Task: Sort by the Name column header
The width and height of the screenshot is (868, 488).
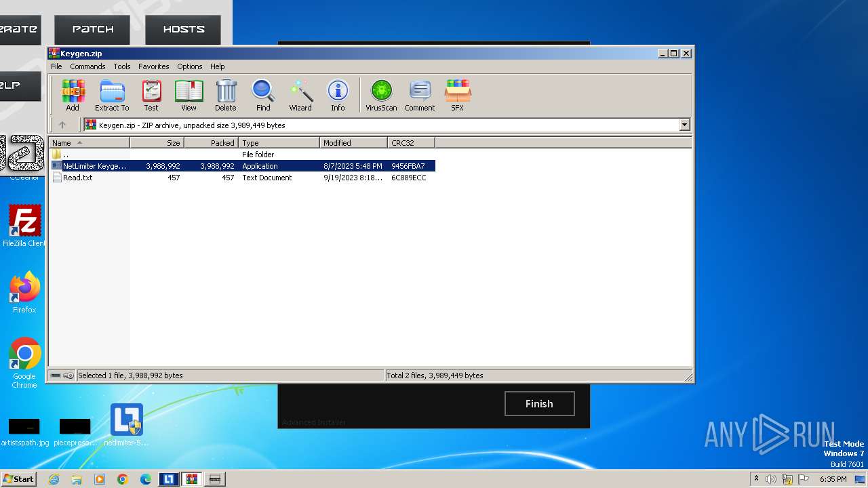Action: click(x=89, y=142)
